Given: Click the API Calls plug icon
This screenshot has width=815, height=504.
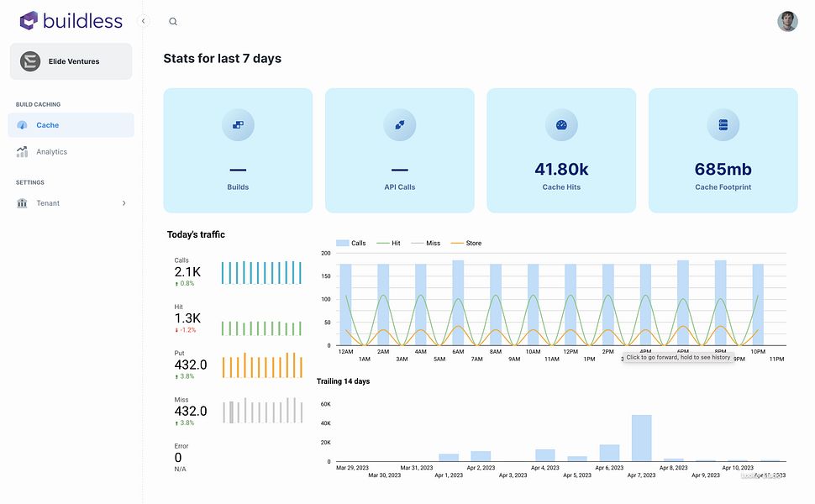Looking at the screenshot, I should point(400,124).
